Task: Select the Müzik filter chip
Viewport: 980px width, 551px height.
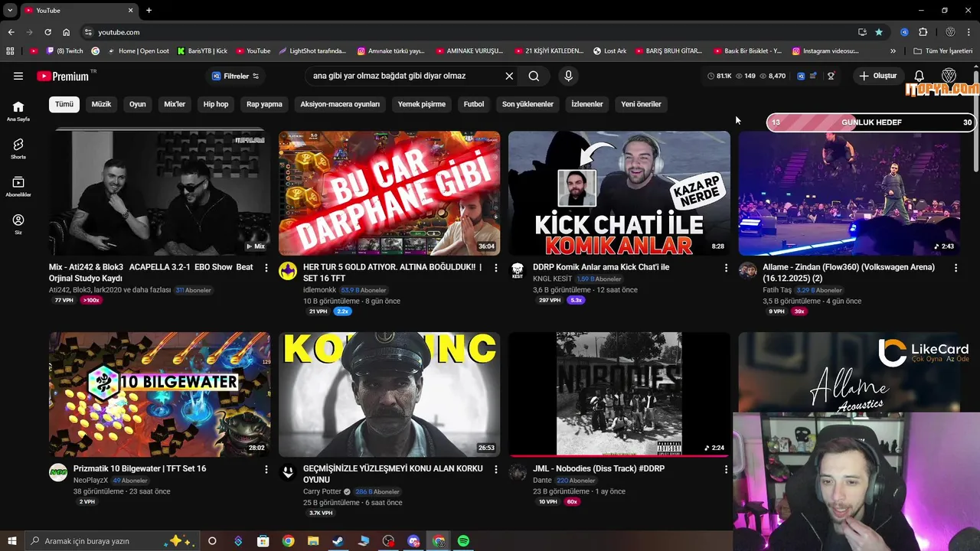Action: [x=101, y=104]
